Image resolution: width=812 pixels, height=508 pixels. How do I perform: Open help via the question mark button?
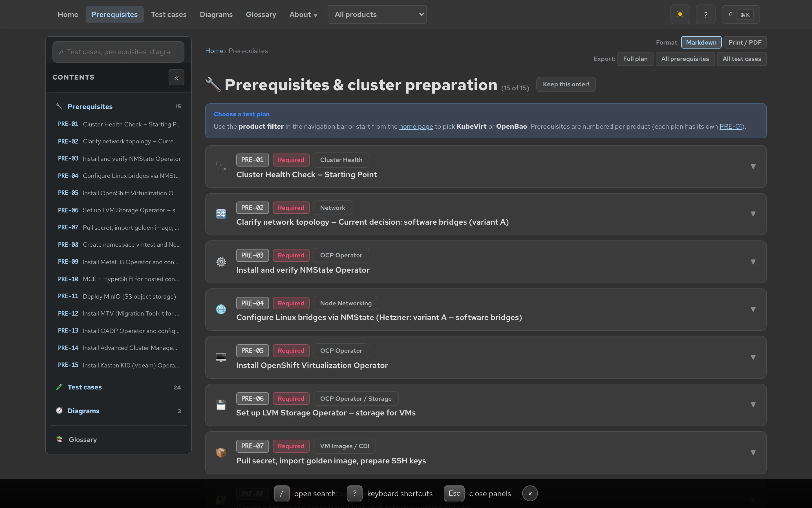point(706,14)
